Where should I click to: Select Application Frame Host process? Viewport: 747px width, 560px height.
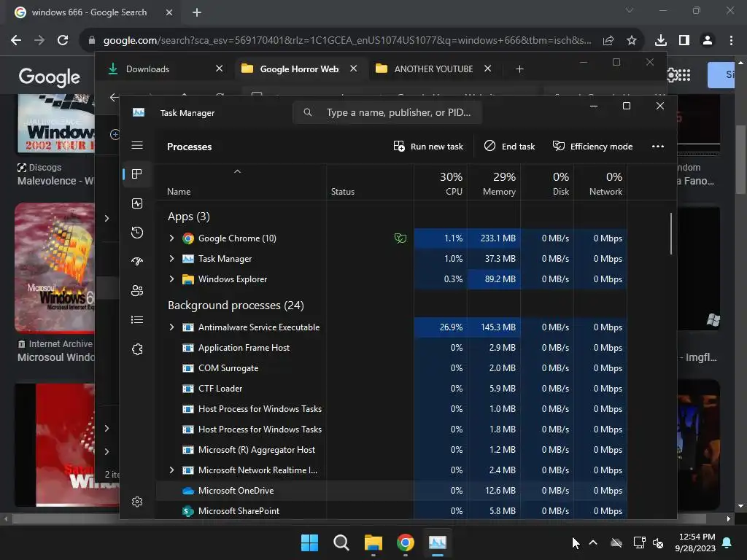[244, 348]
